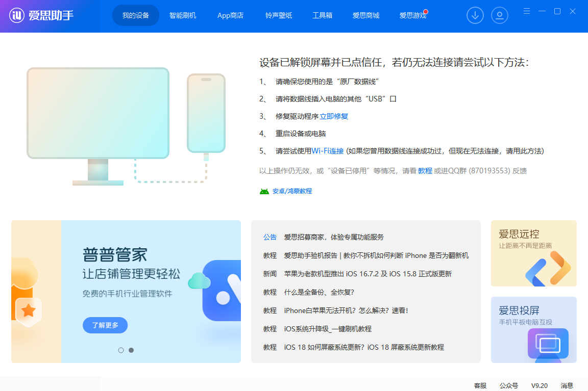Open the 爱思游戏 tab
This screenshot has width=588, height=391.
413,15
